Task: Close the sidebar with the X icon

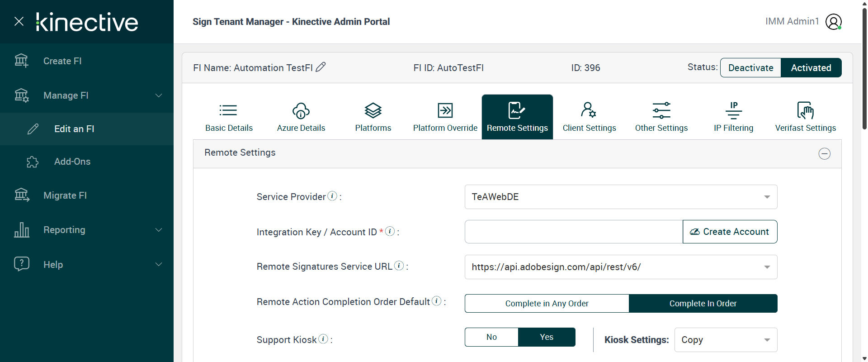Action: click(19, 21)
